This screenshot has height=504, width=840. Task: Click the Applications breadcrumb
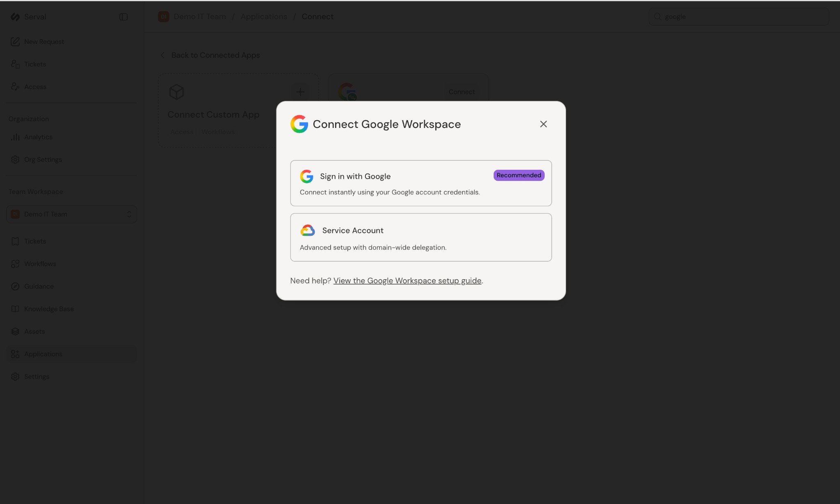tap(264, 16)
